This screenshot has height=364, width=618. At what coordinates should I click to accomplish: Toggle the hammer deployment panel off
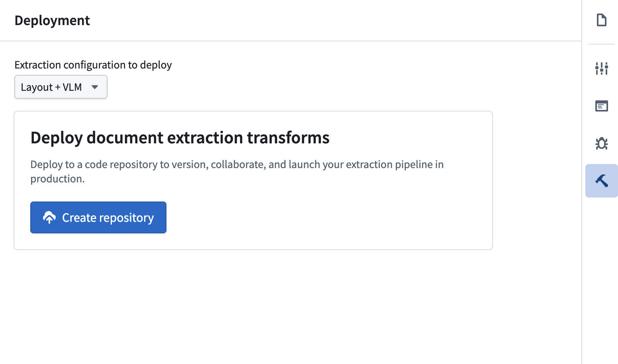601,181
